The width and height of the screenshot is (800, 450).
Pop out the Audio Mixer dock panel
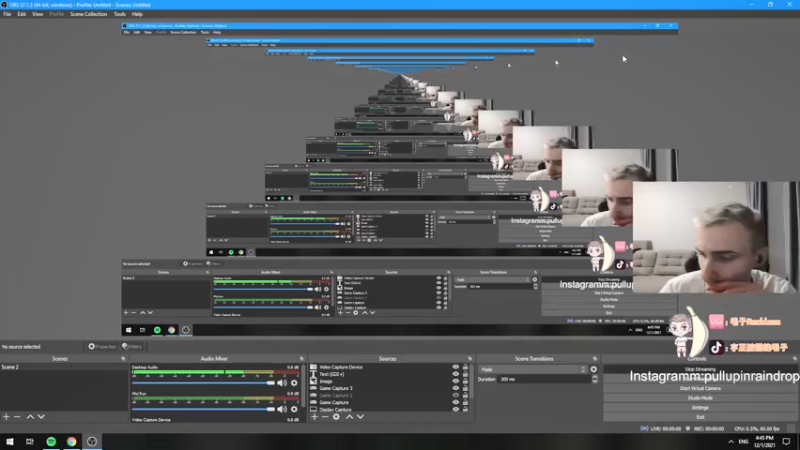click(302, 359)
